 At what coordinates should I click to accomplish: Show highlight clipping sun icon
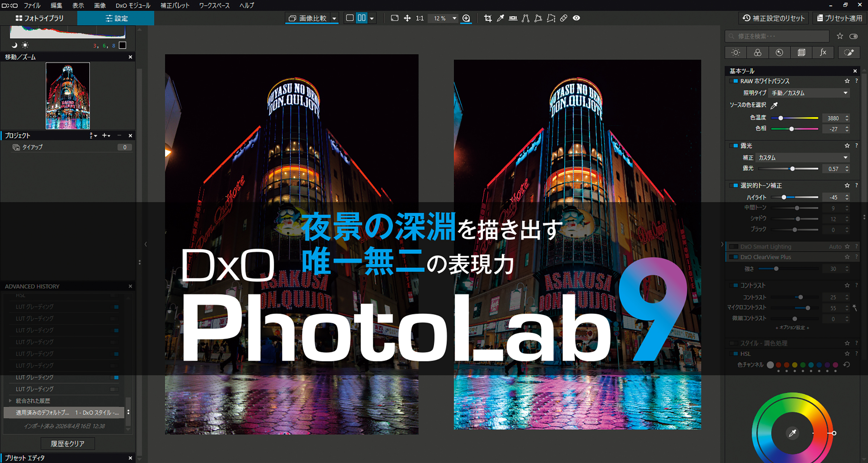point(25,45)
